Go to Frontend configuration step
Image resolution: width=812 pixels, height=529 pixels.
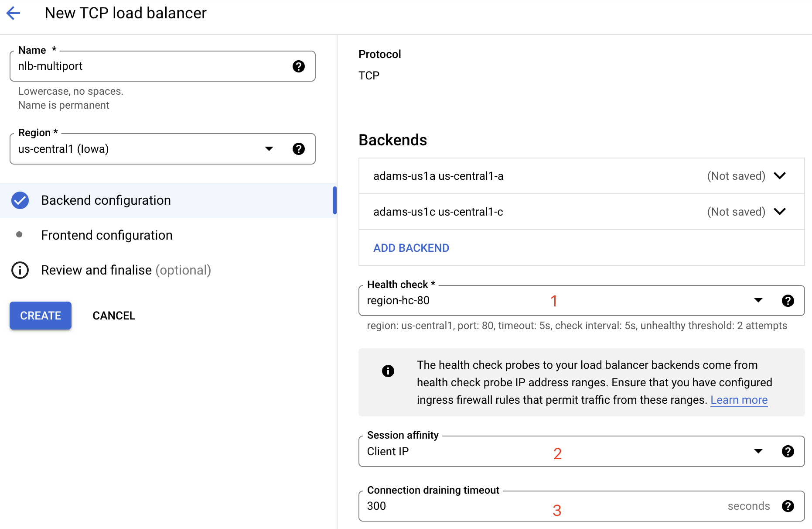click(107, 235)
